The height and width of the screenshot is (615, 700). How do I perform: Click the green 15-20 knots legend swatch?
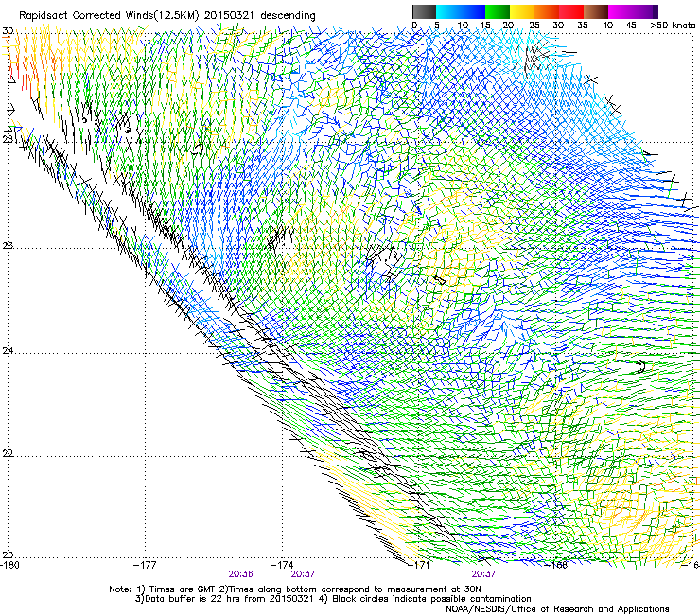[498, 11]
